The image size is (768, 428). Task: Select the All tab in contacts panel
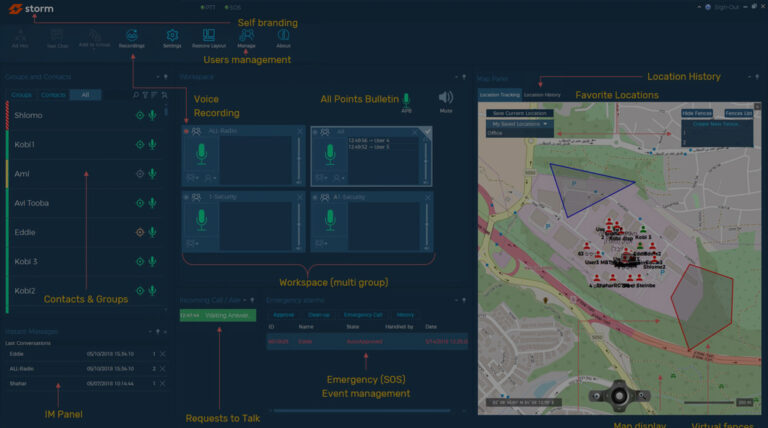pos(85,95)
